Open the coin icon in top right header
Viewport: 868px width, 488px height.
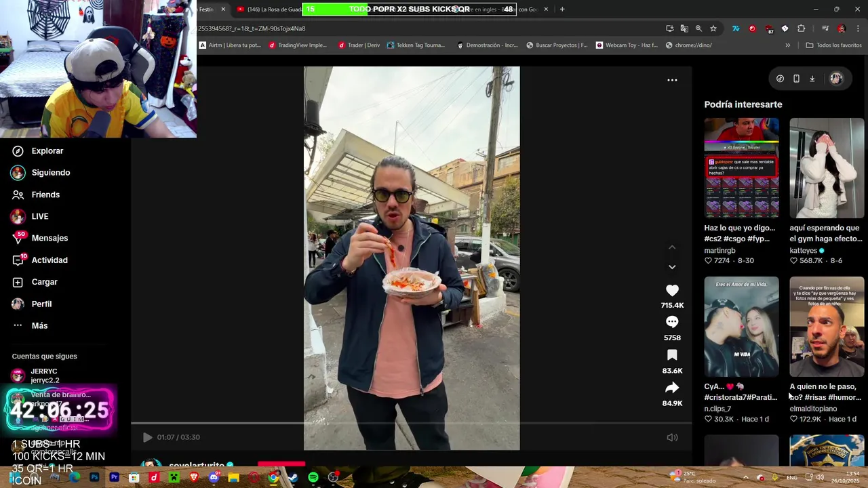point(780,79)
